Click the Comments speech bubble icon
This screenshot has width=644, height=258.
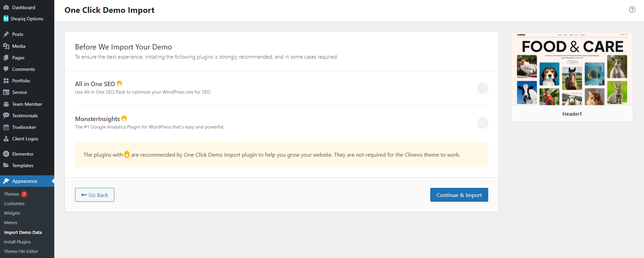[x=6, y=69]
